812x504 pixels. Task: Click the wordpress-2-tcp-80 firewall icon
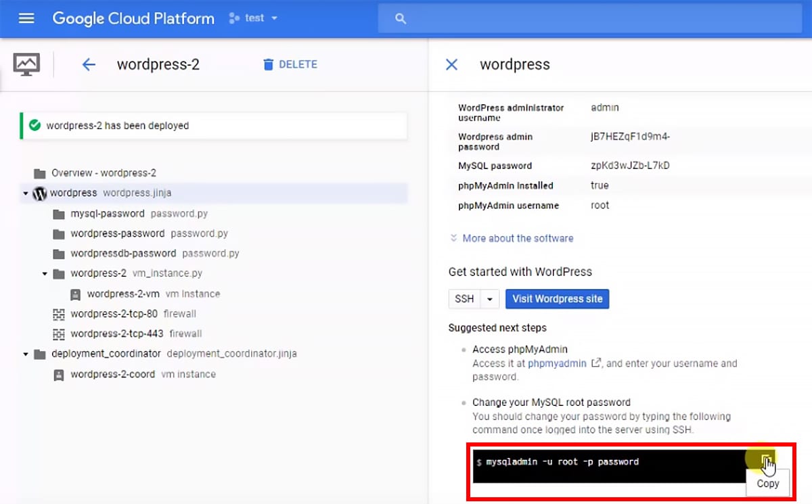coord(59,314)
